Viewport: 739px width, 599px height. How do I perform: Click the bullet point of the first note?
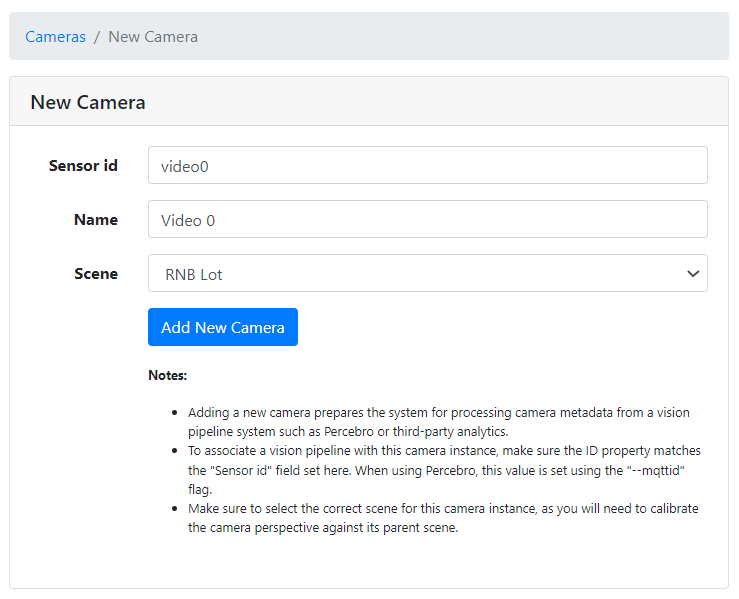[176, 412]
